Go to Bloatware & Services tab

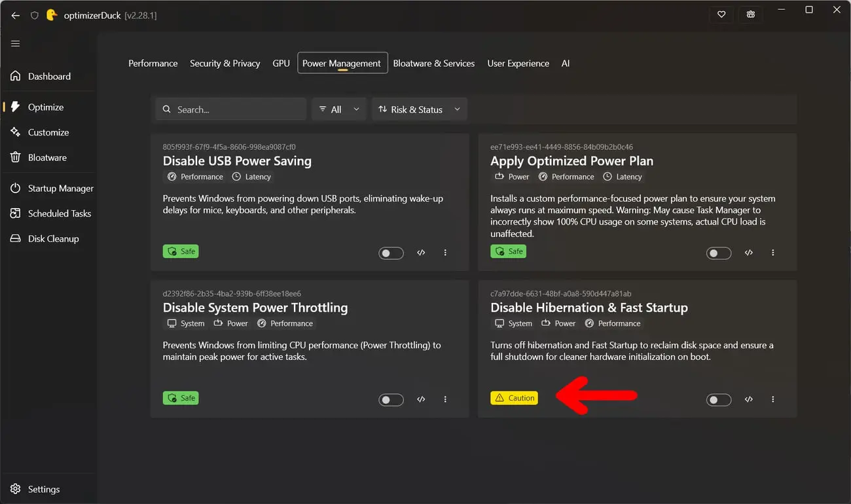click(434, 63)
